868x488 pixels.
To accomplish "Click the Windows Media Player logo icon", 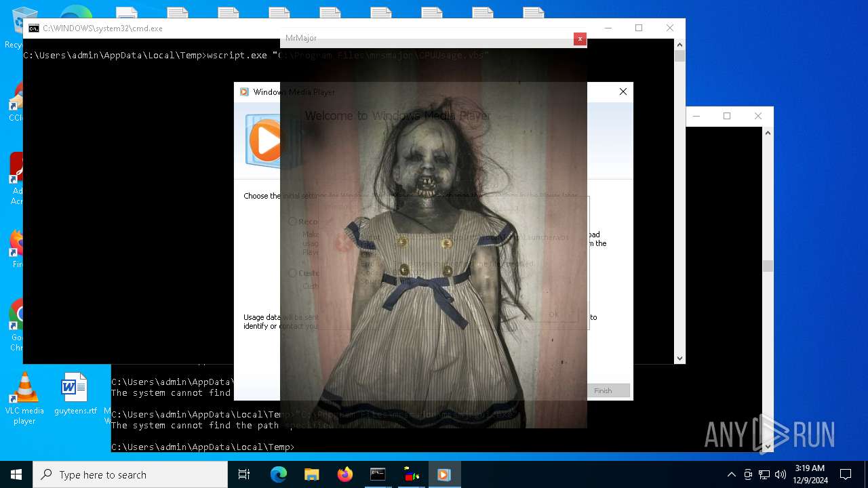I will pos(263,141).
